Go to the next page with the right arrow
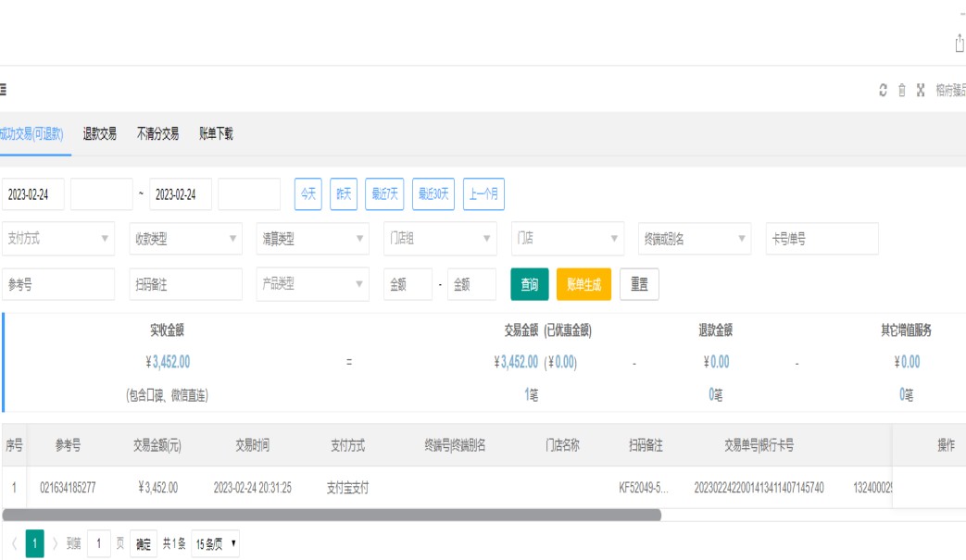This screenshot has width=966, height=560. tap(55, 544)
